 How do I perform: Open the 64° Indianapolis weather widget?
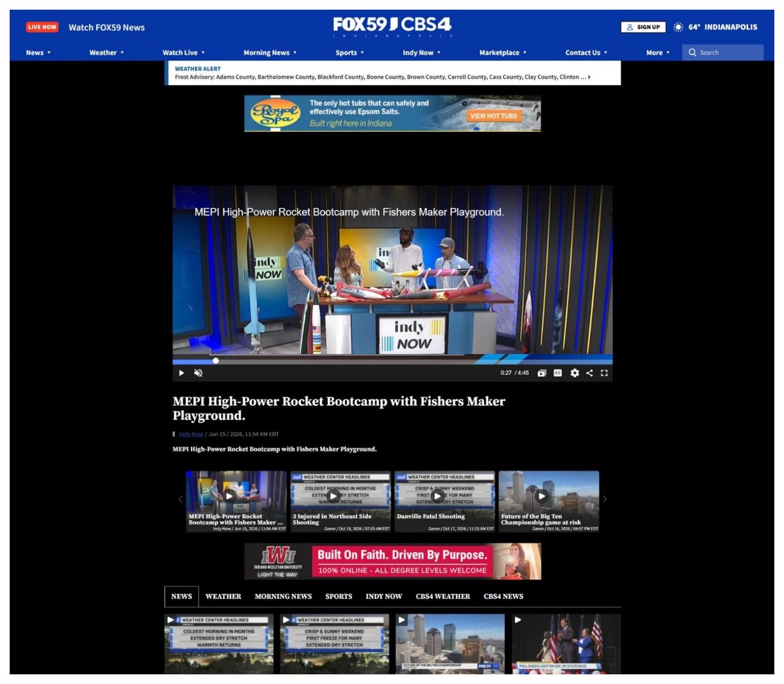[715, 27]
